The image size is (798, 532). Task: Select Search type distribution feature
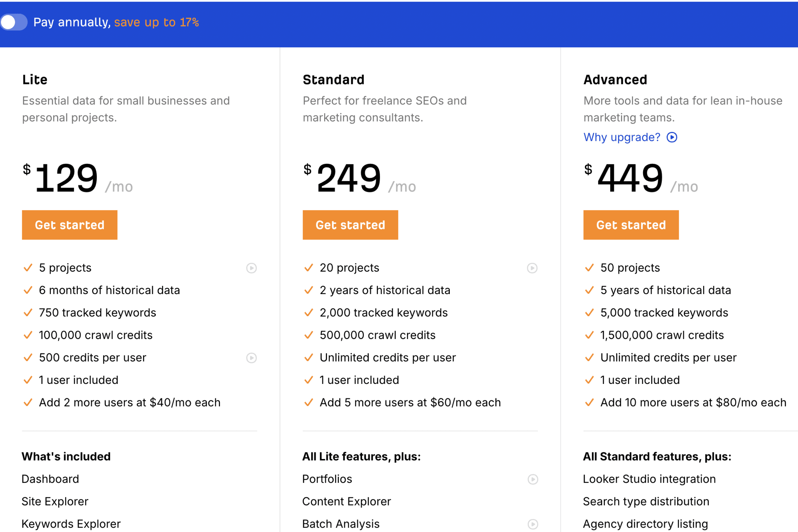tap(646, 502)
